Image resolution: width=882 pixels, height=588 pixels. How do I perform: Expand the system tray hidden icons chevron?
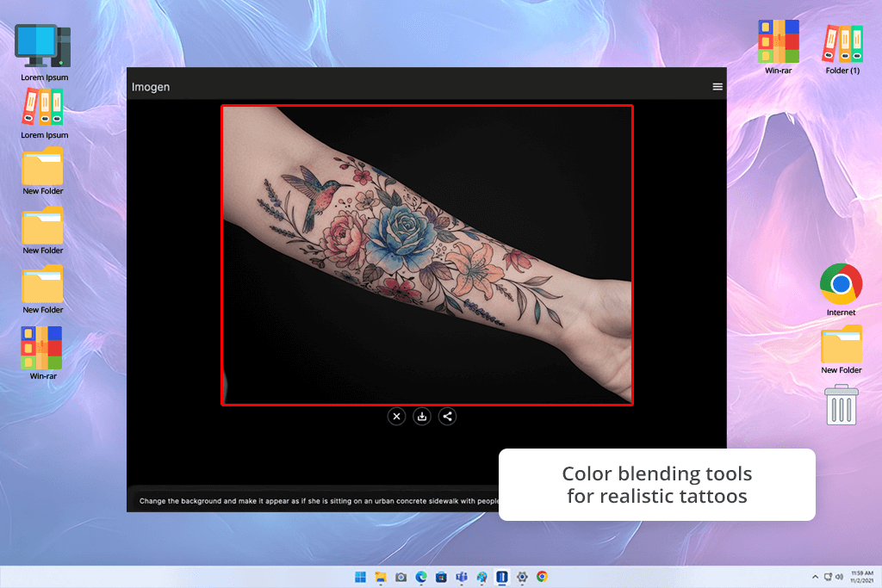pos(815,577)
